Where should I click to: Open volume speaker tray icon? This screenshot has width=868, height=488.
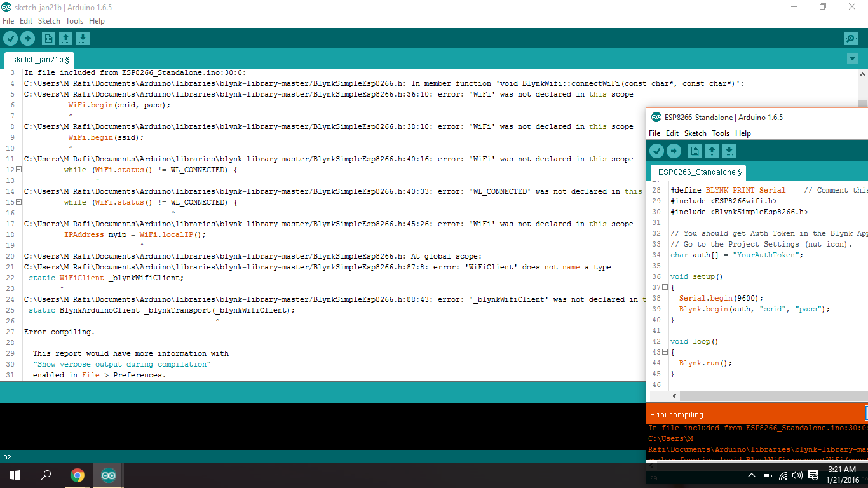coord(797,475)
